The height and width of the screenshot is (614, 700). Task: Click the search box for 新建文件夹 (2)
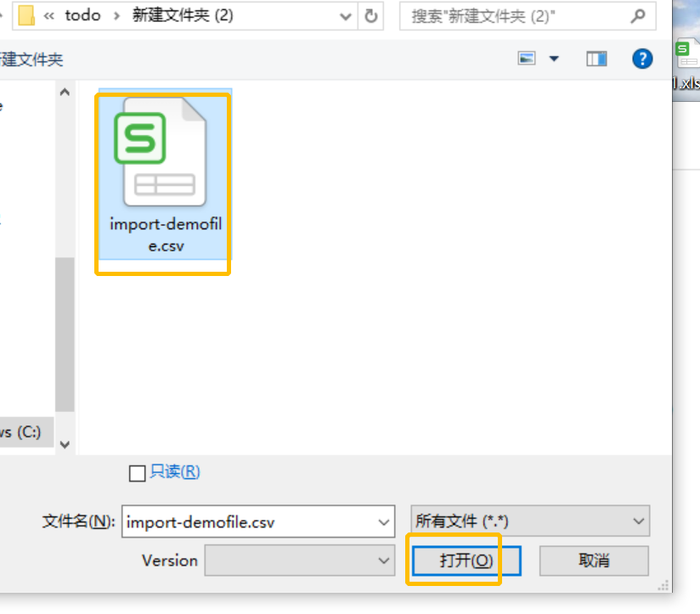[x=528, y=16]
